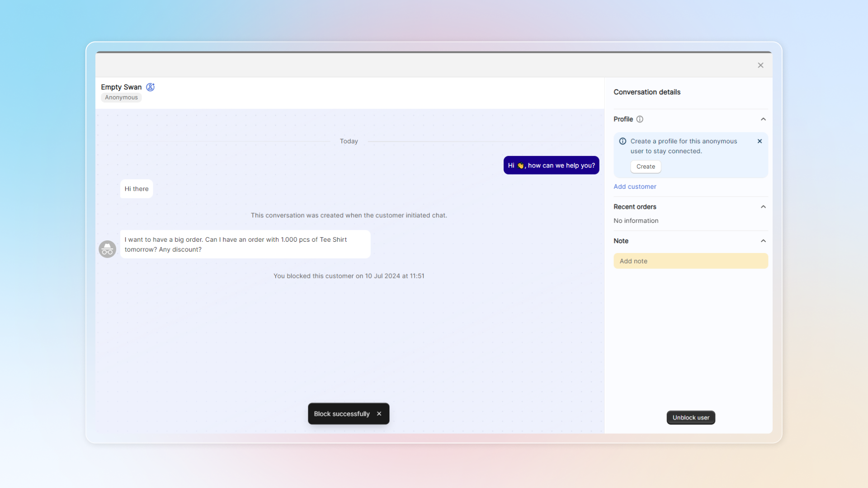Close the conversation dialog window
Screen dimensions: 868x488
[x=760, y=66]
